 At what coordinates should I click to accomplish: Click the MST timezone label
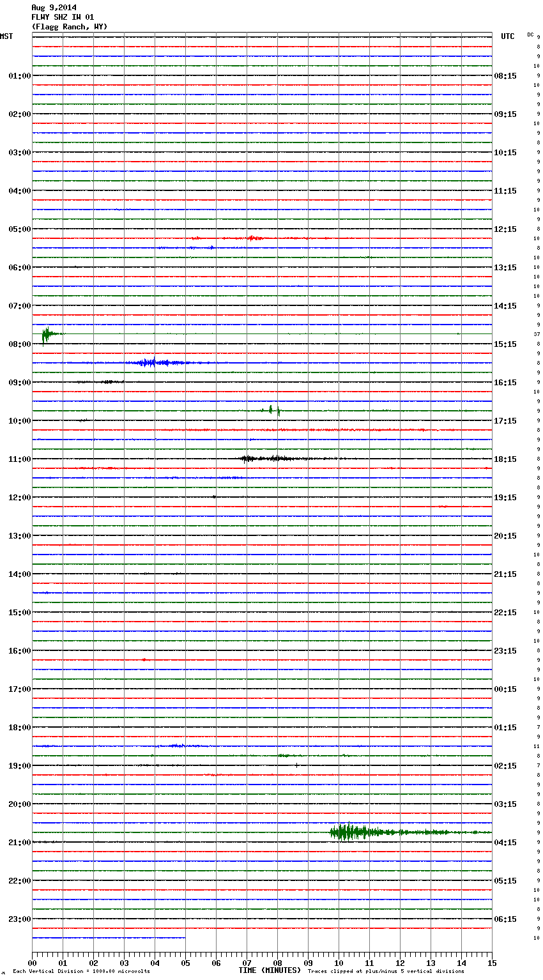(6, 36)
